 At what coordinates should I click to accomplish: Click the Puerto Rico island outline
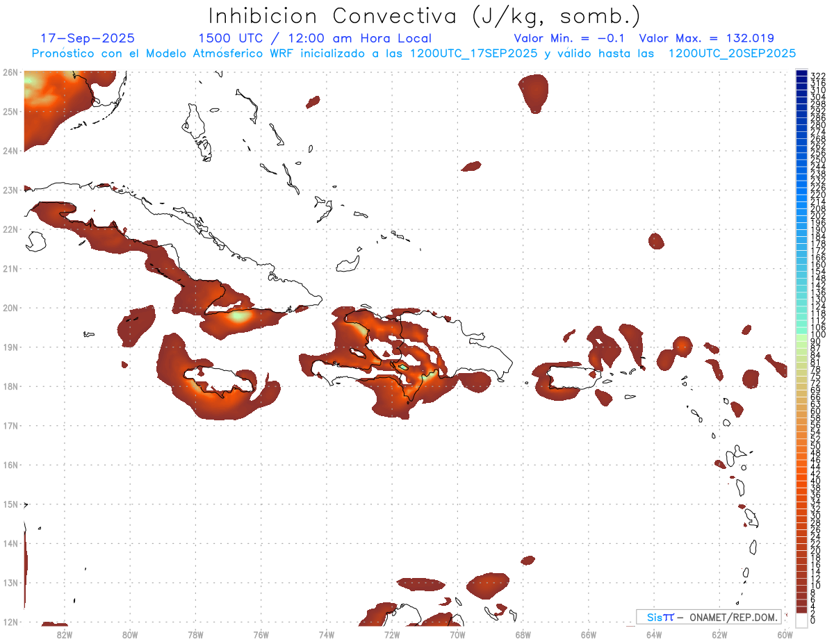click(x=569, y=379)
